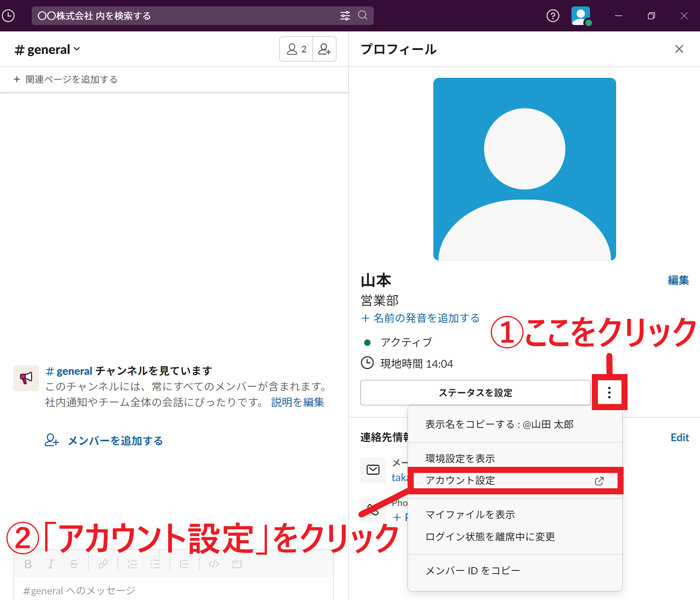700x600 pixels.
Task: Click inside the #general message input field
Action: click(143, 590)
